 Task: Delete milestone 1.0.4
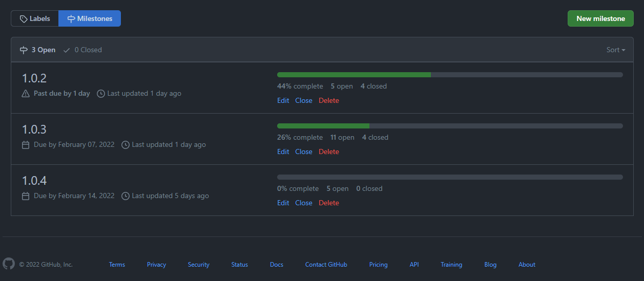point(329,203)
